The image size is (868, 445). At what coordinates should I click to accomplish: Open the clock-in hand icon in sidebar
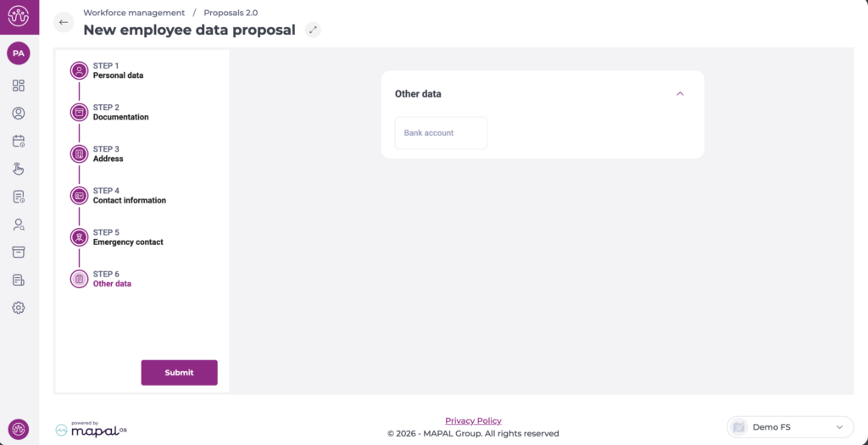point(19,169)
